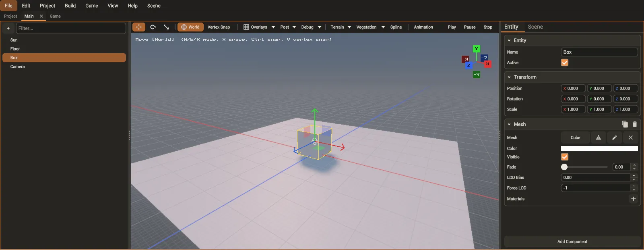Select the Move gizmo tool

[x=139, y=27]
